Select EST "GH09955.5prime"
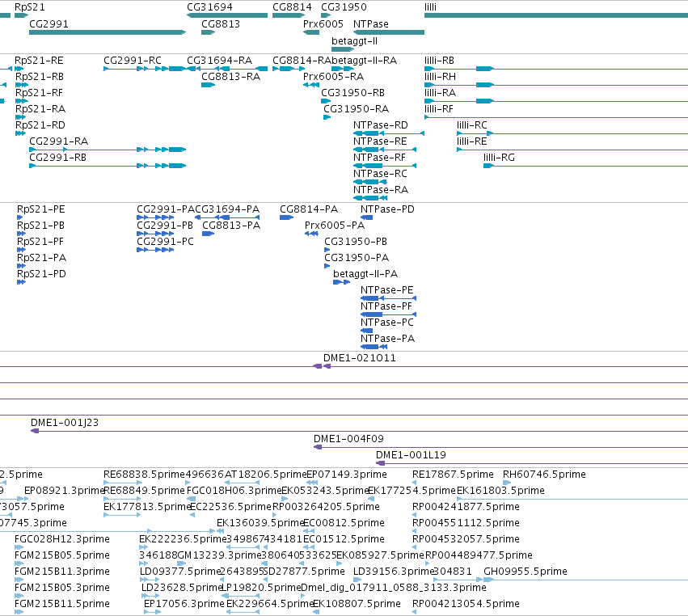This screenshot has width=688, height=616. tap(525, 572)
